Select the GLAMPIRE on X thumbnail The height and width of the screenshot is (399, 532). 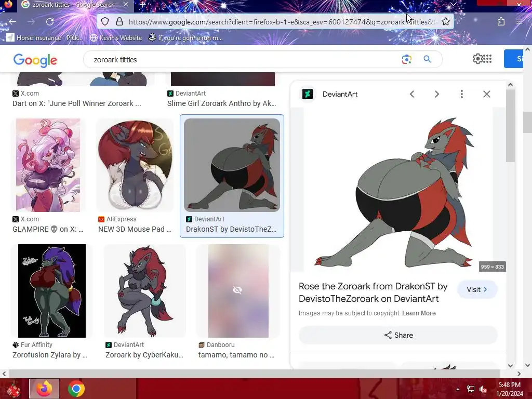pyautogui.click(x=48, y=165)
